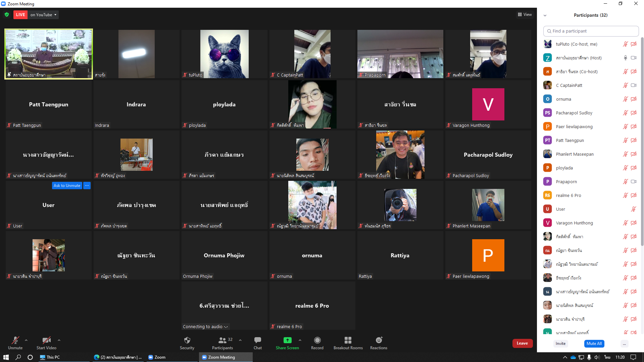This screenshot has width=644, height=362.
Task: Start Video from the bottom toolbar
Action: pyautogui.click(x=46, y=343)
